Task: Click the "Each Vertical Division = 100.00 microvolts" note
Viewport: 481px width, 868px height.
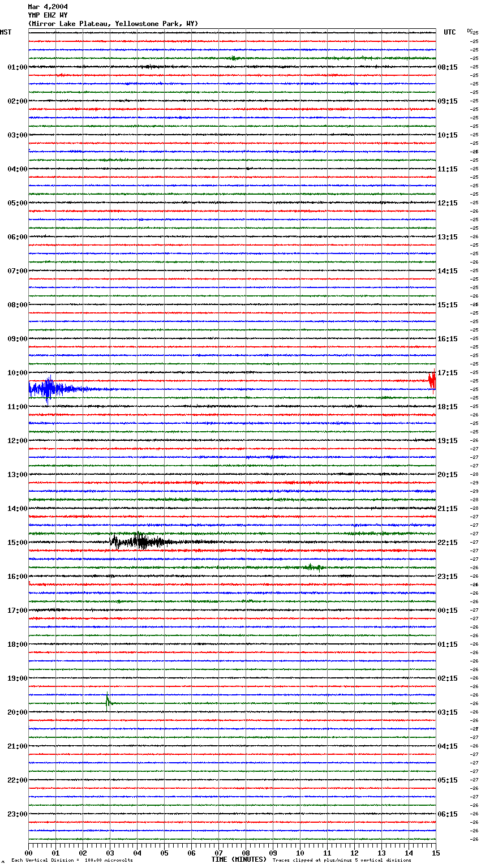Action: click(x=72, y=861)
